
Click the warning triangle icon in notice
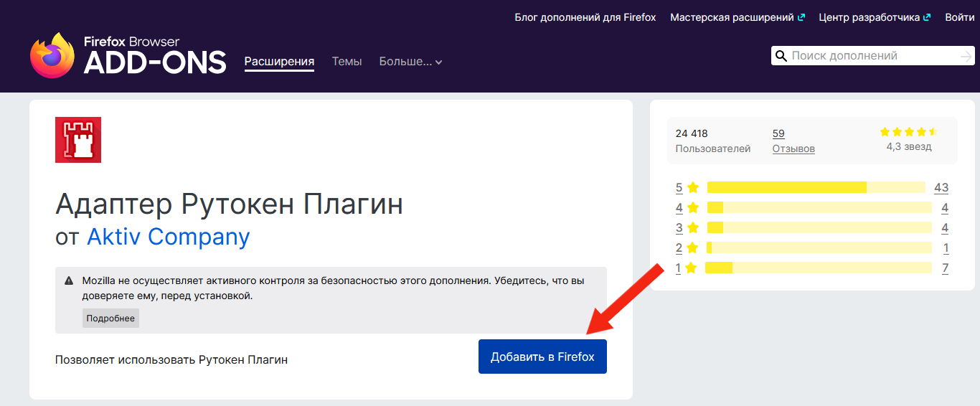(69, 280)
